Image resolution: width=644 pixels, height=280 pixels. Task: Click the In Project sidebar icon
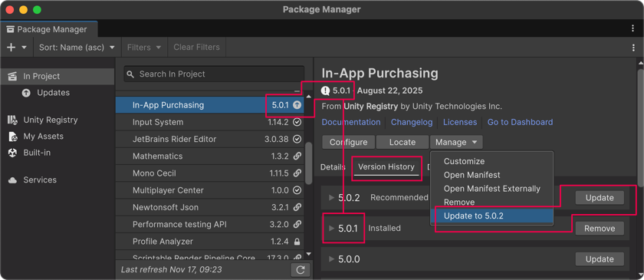[12, 77]
